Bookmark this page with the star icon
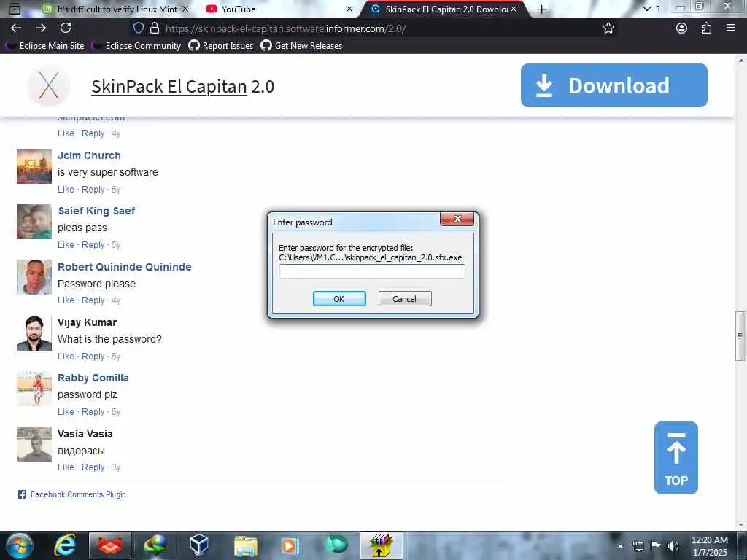 (608, 28)
